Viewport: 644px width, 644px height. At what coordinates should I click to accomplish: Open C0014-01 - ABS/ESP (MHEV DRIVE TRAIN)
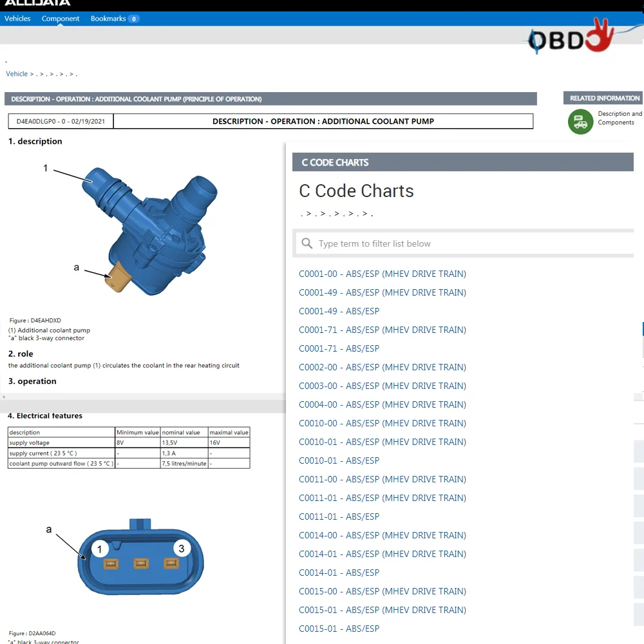click(x=383, y=554)
